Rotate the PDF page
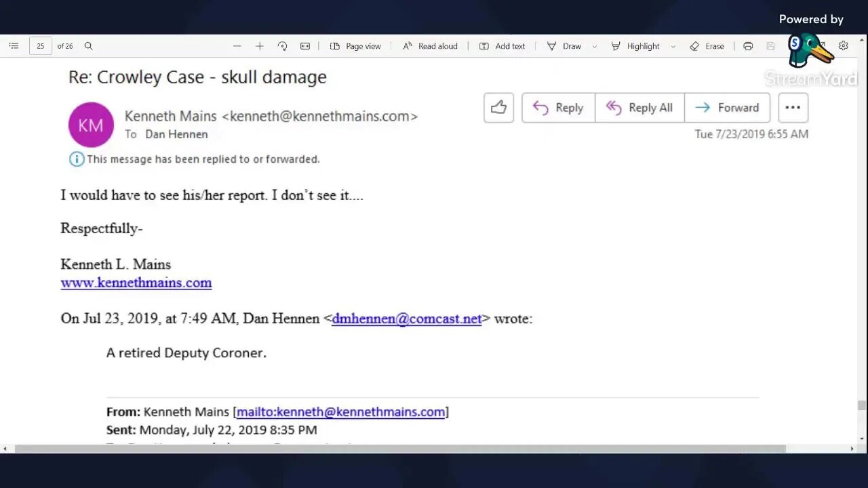This screenshot has height=488, width=868. [282, 46]
